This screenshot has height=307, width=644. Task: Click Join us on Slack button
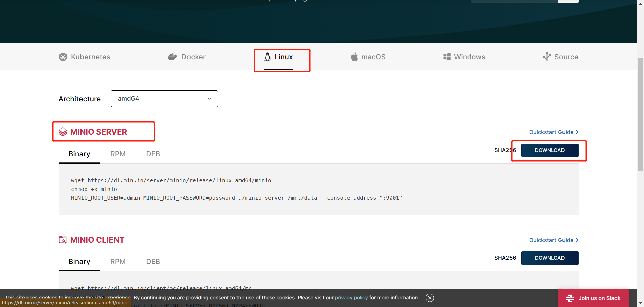point(593,298)
